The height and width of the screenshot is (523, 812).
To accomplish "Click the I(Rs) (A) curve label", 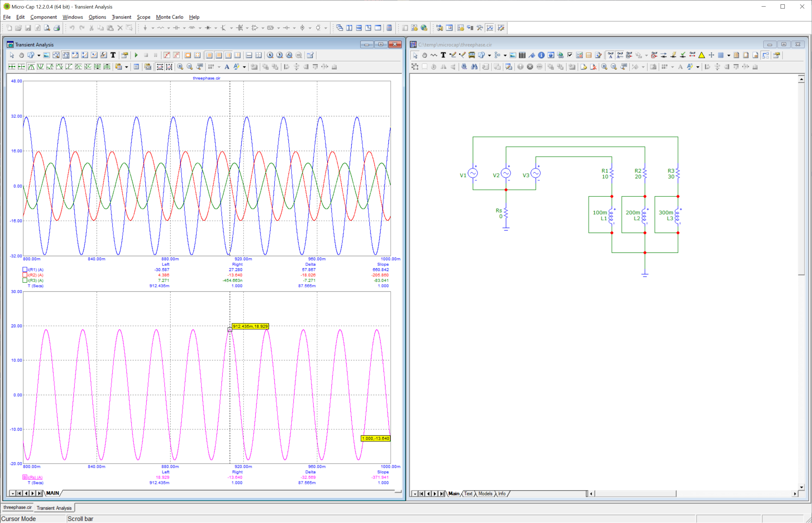I will [x=35, y=477].
